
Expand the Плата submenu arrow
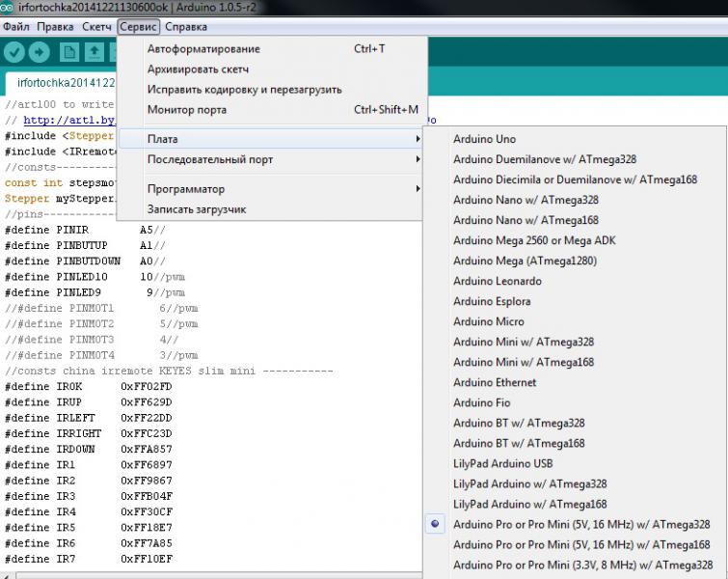click(418, 139)
